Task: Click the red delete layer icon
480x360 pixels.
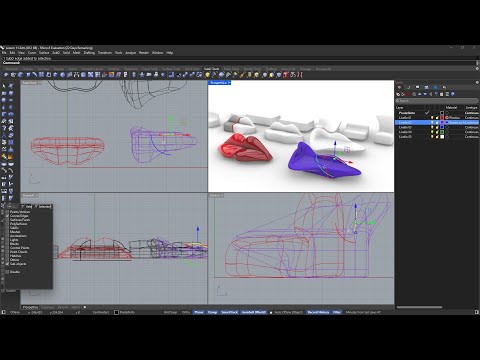Action: pos(408,94)
